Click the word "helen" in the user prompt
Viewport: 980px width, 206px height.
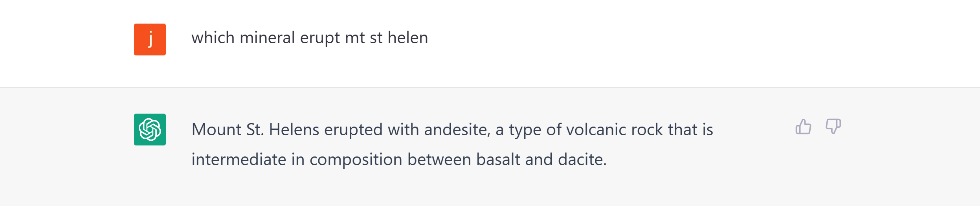click(407, 38)
